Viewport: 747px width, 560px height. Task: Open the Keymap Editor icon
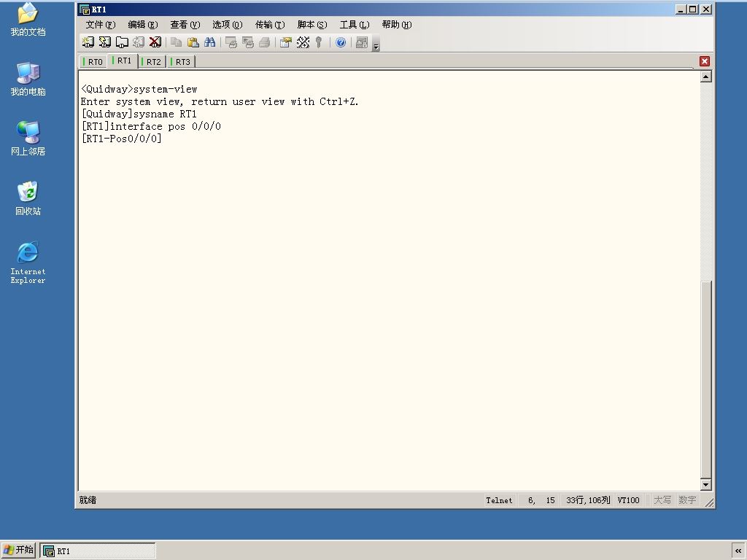click(303, 42)
